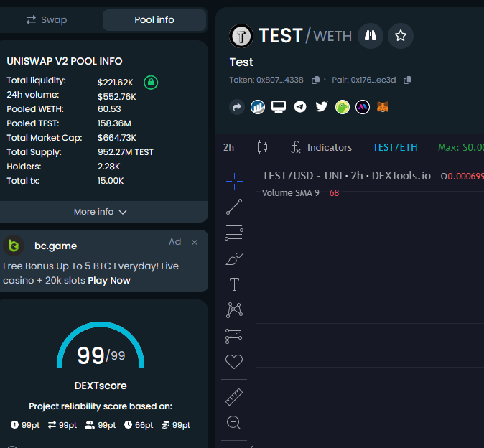The width and height of the screenshot is (484, 448).
Task: Click the Holders value 2.28K
Action: (108, 167)
